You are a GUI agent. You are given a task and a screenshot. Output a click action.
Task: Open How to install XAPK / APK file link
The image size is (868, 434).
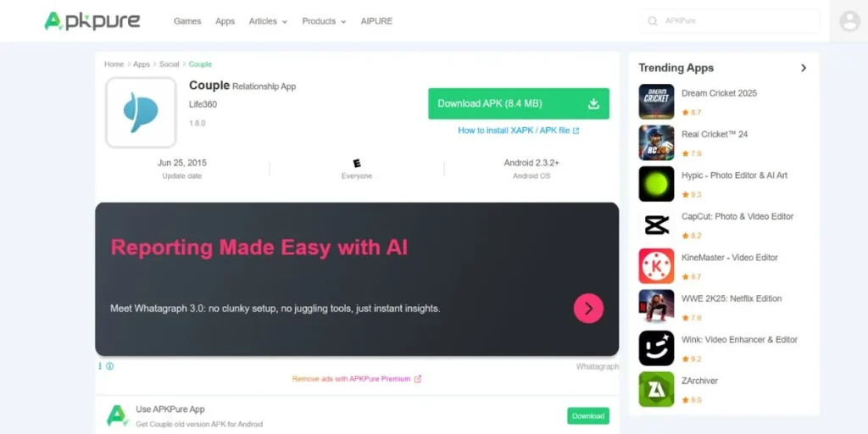click(x=519, y=131)
